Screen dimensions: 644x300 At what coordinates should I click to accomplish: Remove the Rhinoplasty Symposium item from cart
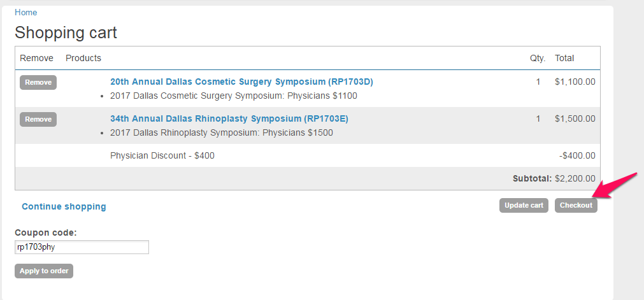pos(38,119)
